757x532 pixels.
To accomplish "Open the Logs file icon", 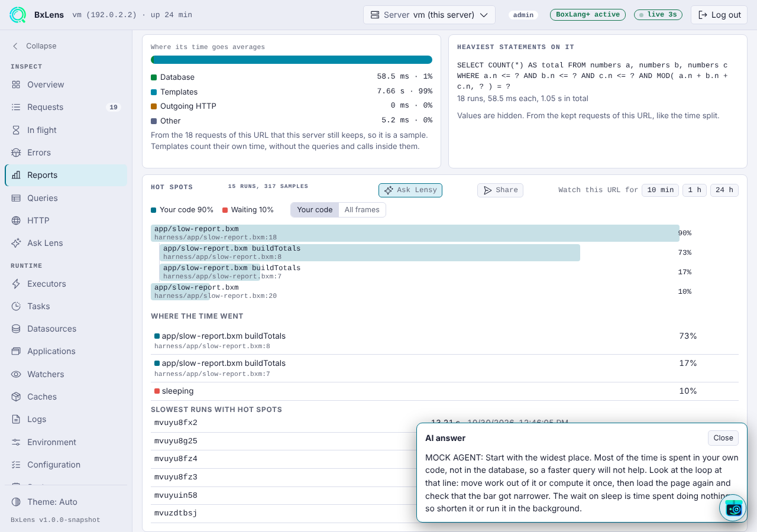I will pyautogui.click(x=16, y=419).
